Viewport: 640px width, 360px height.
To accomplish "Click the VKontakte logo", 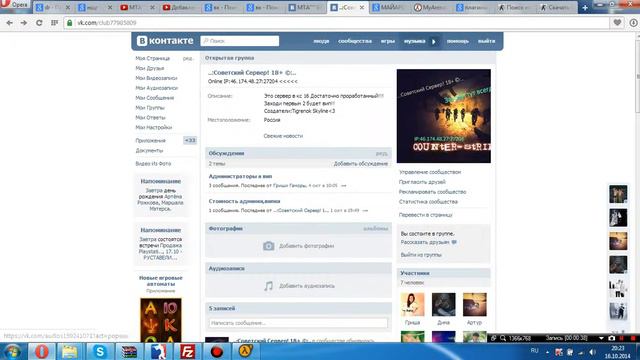I will [165, 41].
